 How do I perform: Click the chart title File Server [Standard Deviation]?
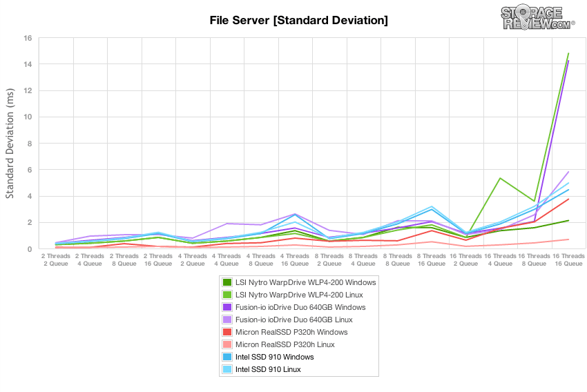coord(299,20)
